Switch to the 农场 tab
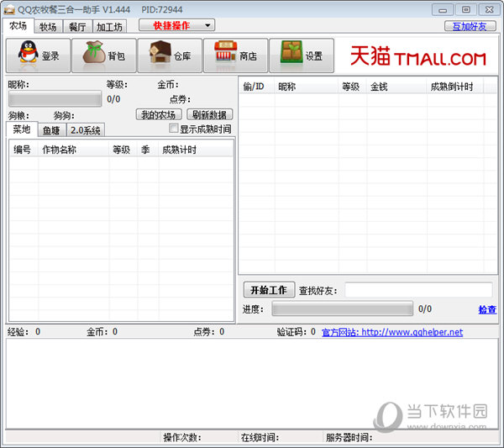 coord(18,26)
